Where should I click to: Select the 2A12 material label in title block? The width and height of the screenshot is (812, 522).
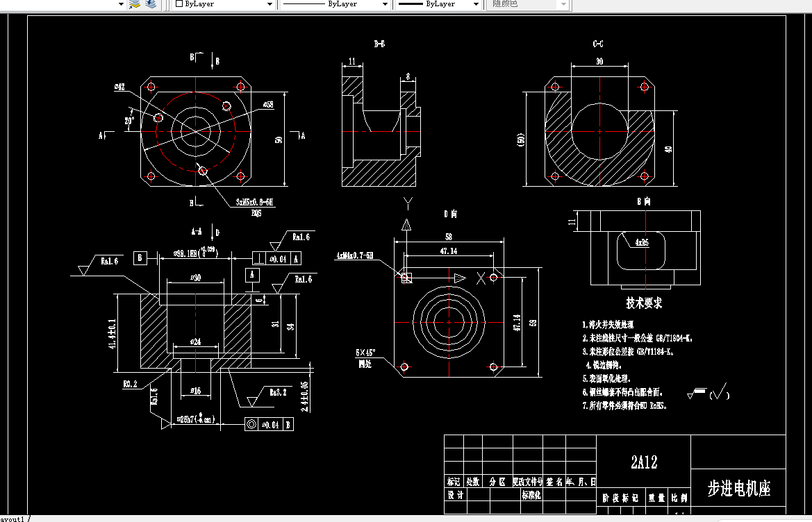pos(643,462)
